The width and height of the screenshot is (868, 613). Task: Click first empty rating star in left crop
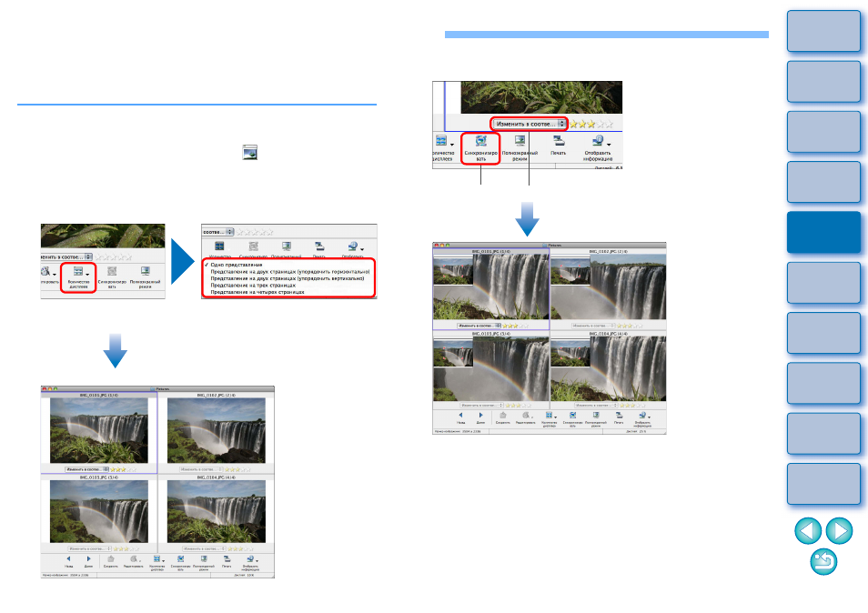pyautogui.click(x=99, y=256)
